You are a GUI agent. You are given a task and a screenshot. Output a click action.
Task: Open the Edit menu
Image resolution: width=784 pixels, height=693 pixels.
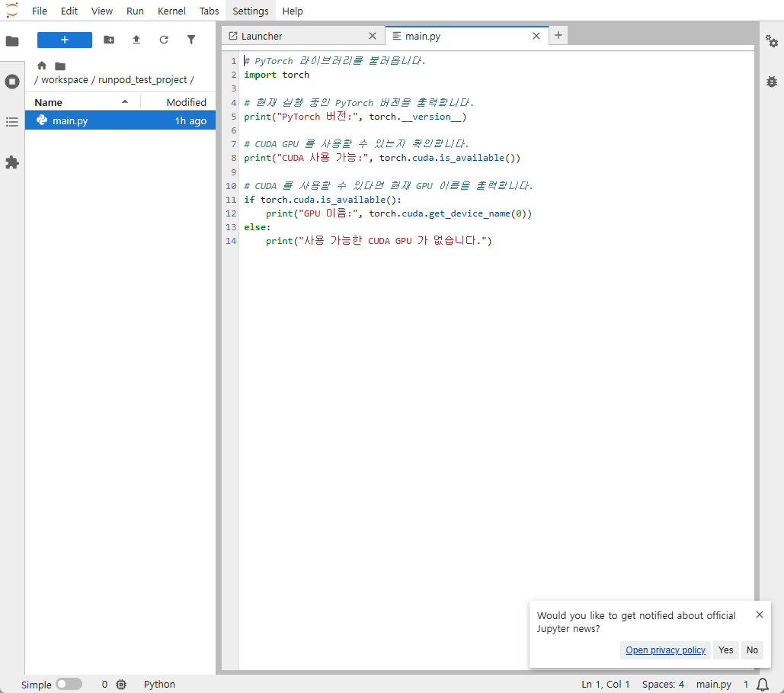[69, 11]
